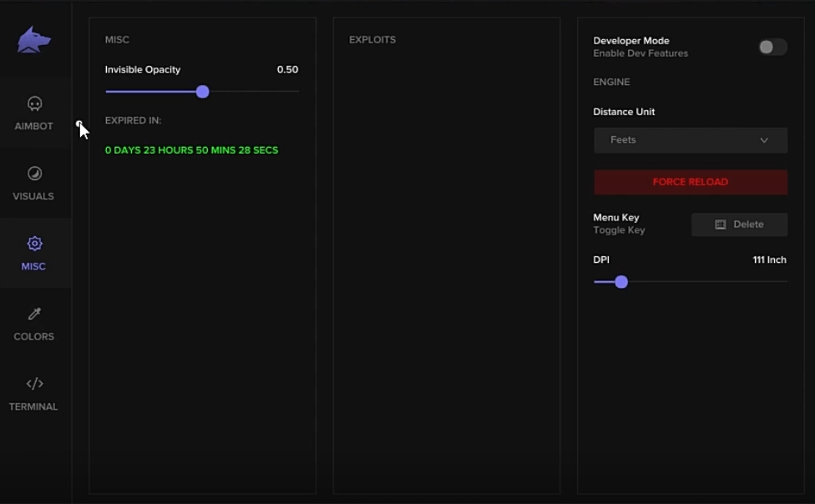Click the Toggle Key subtitle
815x504 pixels.
[619, 230]
